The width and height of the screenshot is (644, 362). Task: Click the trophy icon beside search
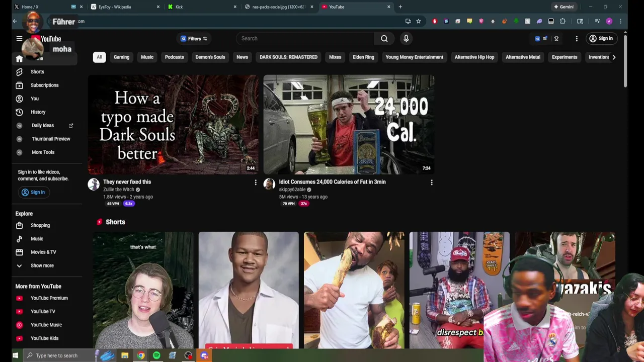coord(556,39)
